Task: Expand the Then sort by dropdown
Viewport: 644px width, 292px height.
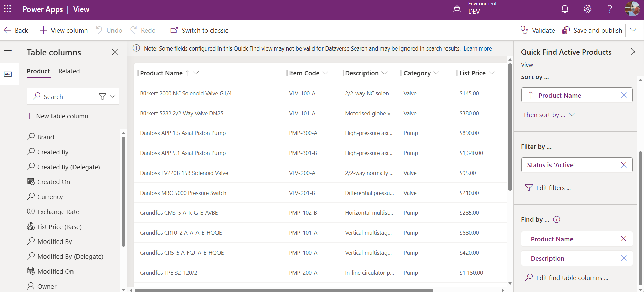Action: [x=549, y=115]
